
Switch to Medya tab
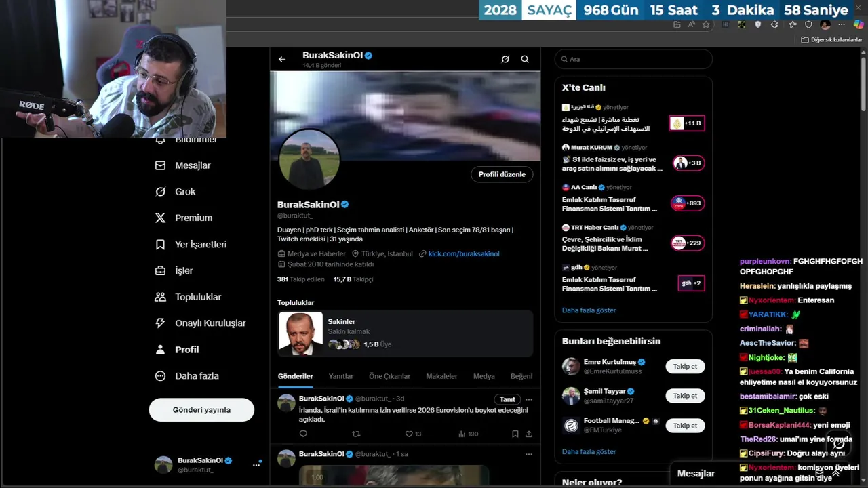tap(484, 376)
